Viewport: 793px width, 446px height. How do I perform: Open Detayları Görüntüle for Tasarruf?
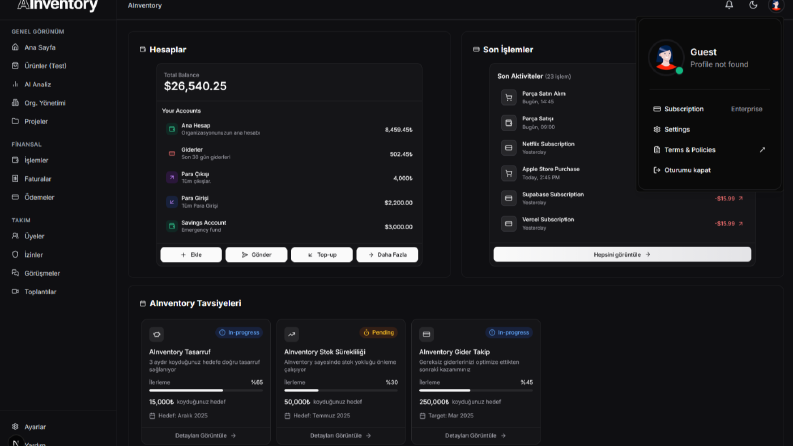206,435
